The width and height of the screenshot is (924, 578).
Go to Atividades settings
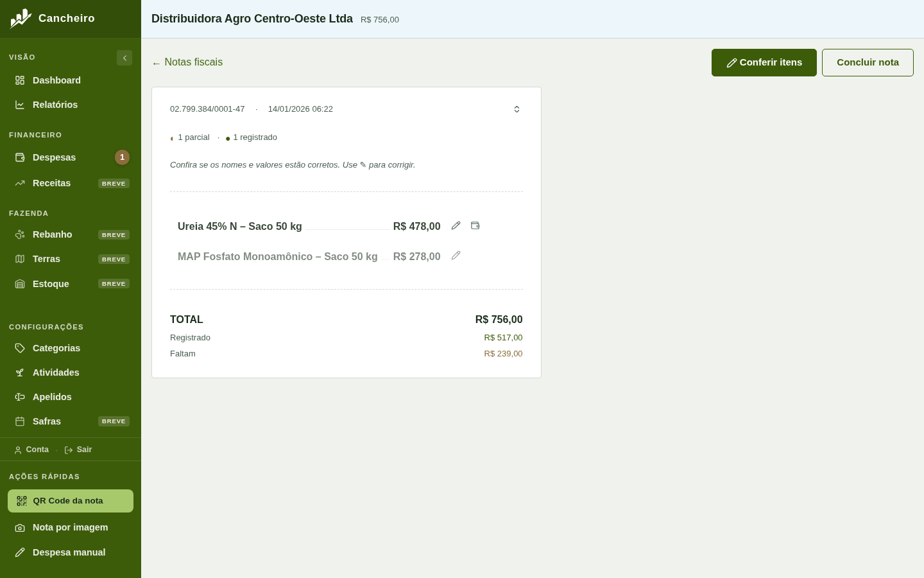click(71, 372)
